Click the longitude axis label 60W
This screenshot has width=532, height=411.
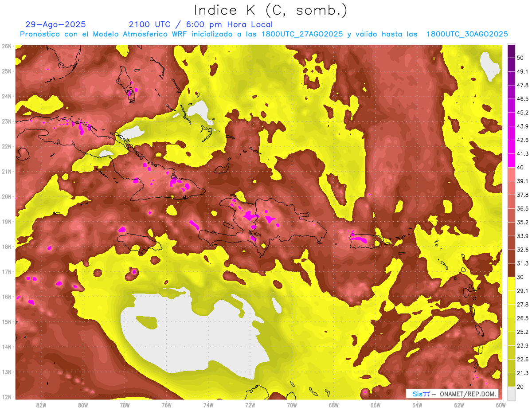[501, 405]
